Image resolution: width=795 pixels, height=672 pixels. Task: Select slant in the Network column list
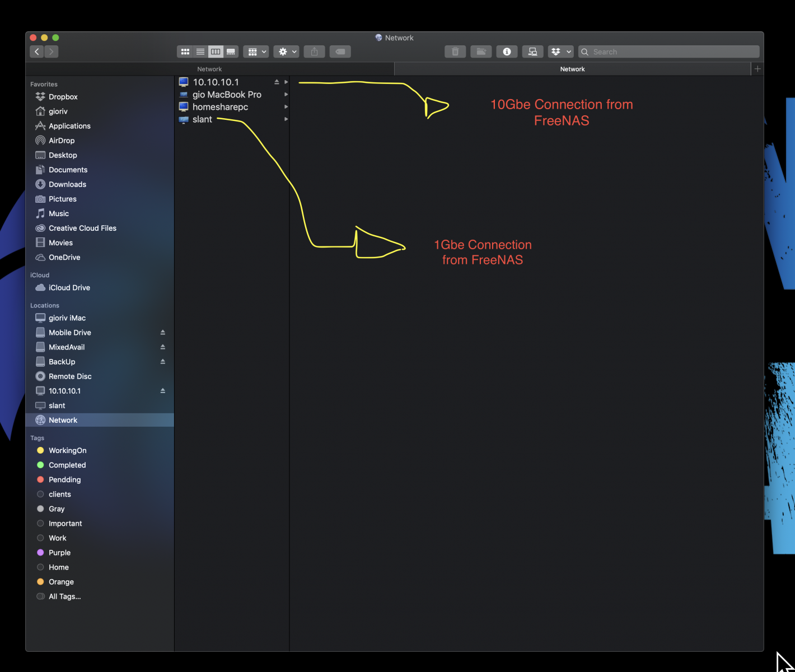tap(232, 119)
